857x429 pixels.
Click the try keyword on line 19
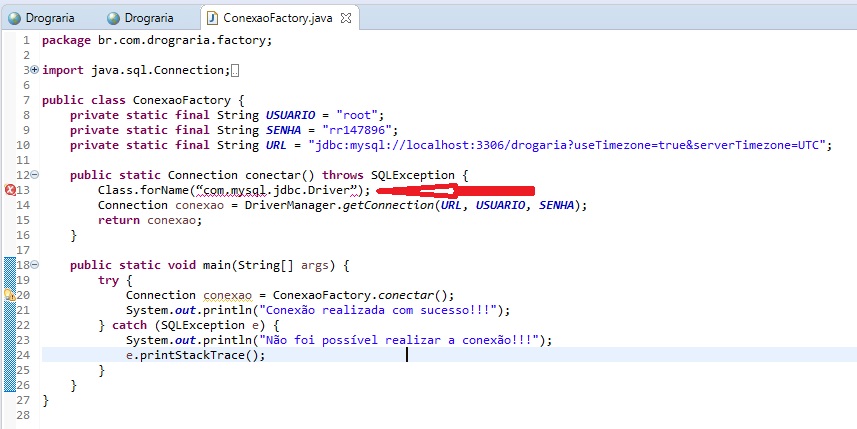pyautogui.click(x=108, y=280)
